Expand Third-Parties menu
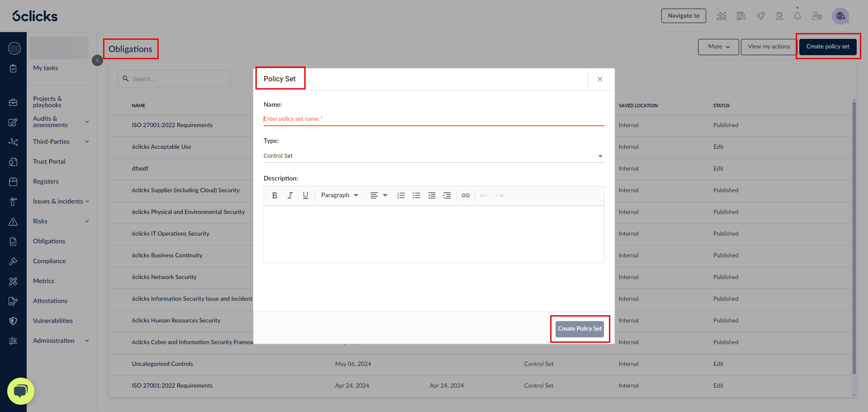 tap(87, 142)
